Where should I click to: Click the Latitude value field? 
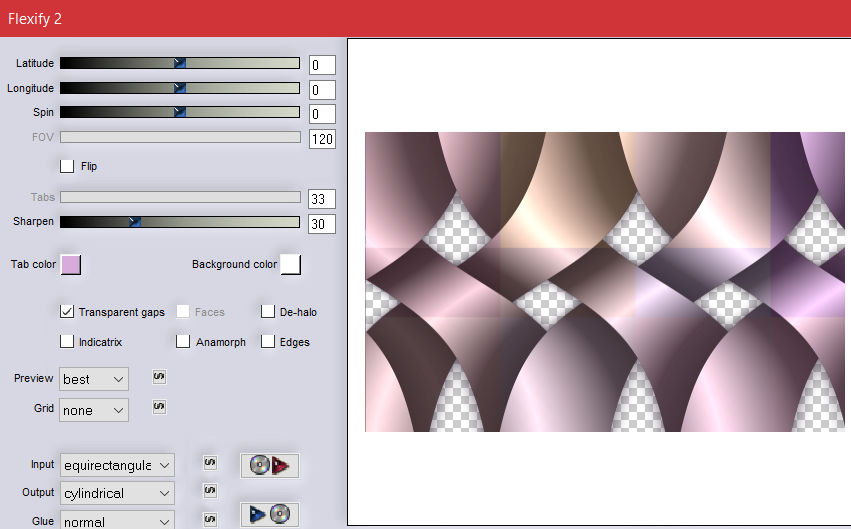322,65
